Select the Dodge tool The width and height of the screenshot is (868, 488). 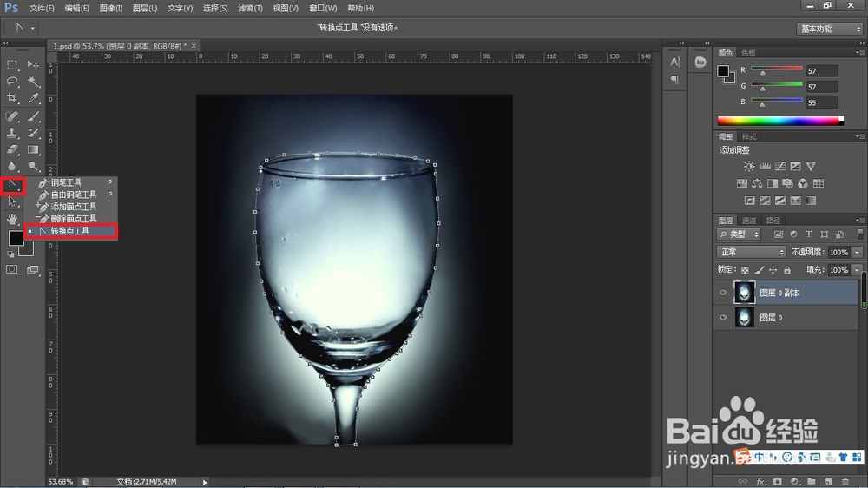(x=33, y=166)
